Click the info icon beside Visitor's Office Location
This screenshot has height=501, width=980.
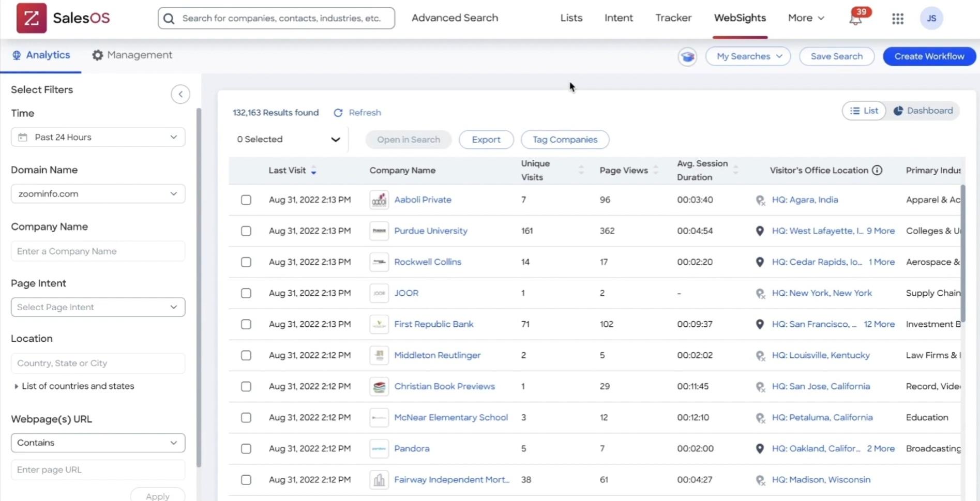(877, 170)
